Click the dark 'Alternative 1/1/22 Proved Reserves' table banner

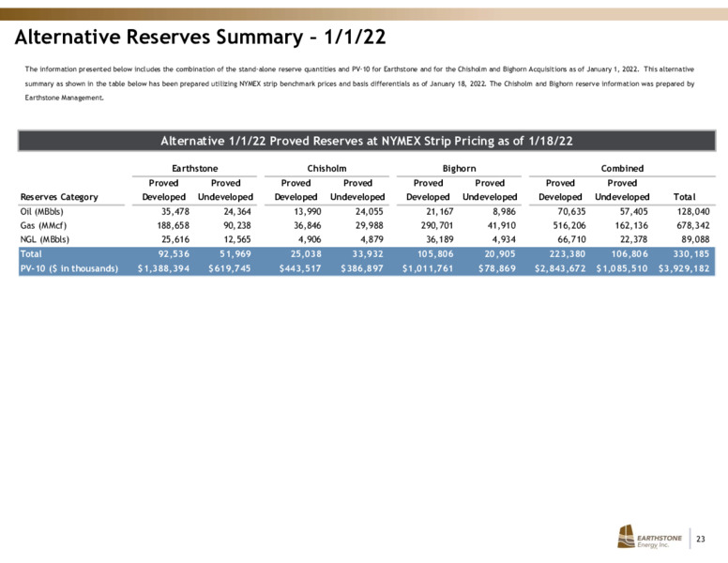pyautogui.click(x=366, y=141)
